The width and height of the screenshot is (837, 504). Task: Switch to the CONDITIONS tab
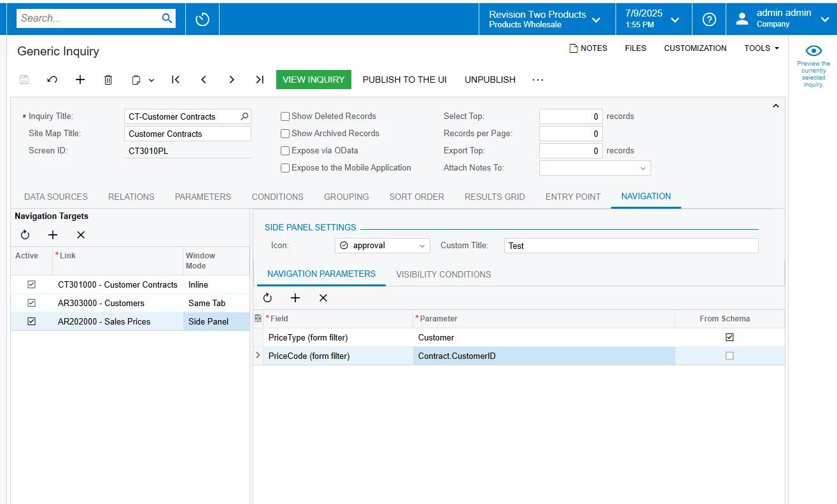[x=278, y=197]
